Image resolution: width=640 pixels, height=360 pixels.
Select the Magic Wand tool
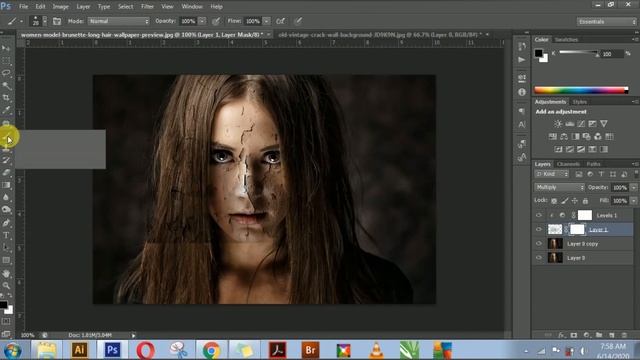coord(6,85)
